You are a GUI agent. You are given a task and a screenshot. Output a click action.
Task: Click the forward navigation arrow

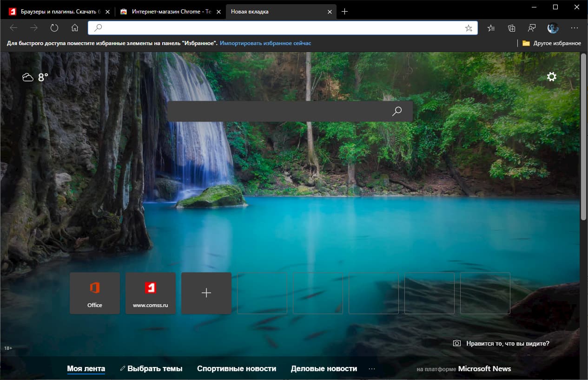[34, 28]
